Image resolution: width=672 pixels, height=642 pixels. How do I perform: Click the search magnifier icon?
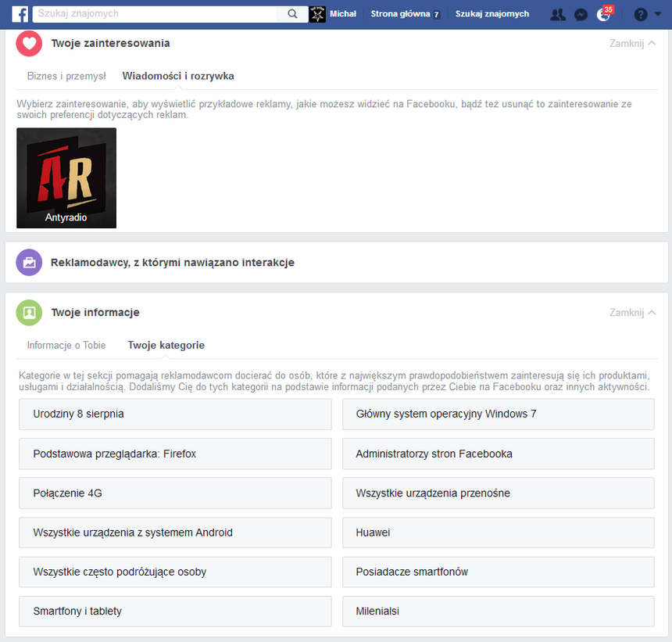point(292,14)
